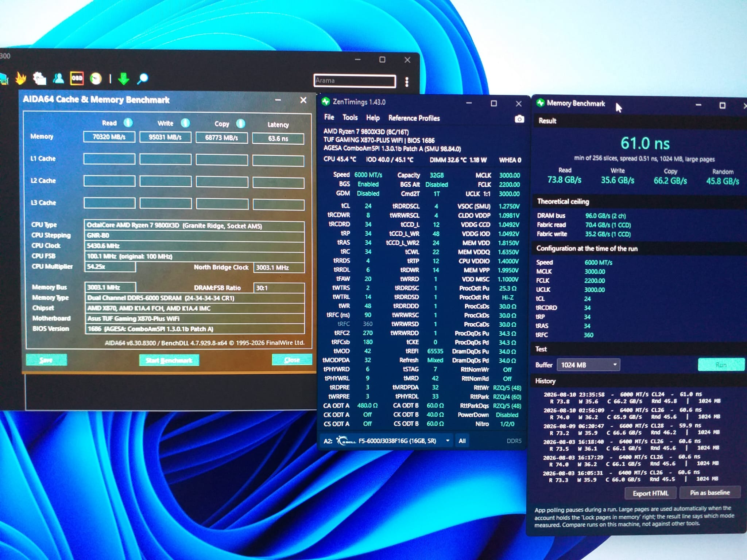Take a screenshot with ZenTimings camera icon

click(x=519, y=119)
